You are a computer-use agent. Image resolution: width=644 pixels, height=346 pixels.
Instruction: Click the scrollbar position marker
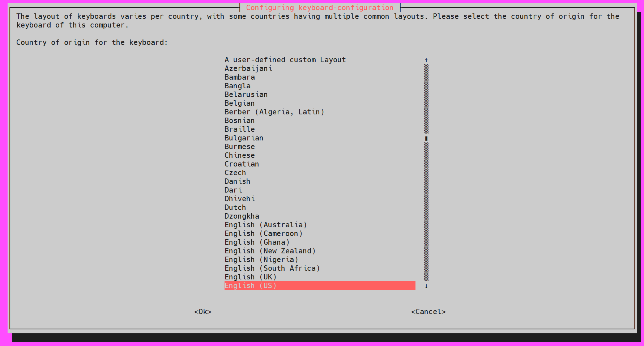point(426,138)
